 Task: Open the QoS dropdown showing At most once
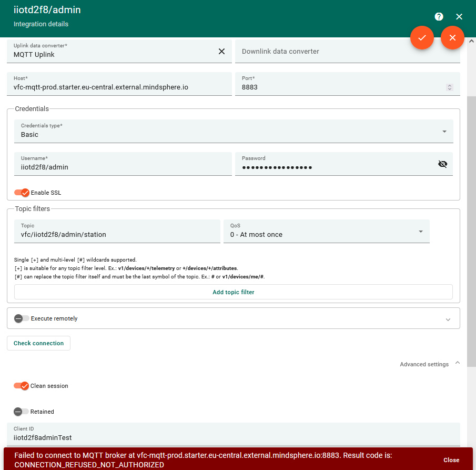(420, 231)
